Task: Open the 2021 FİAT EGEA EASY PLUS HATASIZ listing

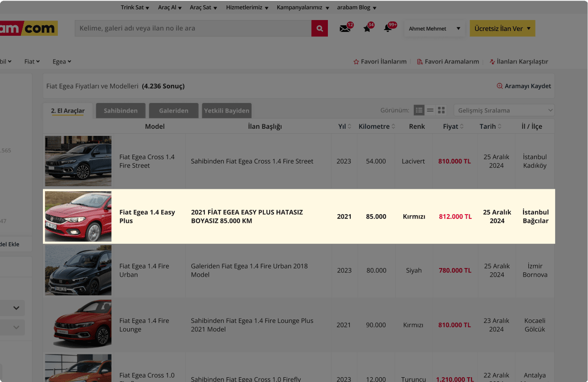Action: (247, 217)
